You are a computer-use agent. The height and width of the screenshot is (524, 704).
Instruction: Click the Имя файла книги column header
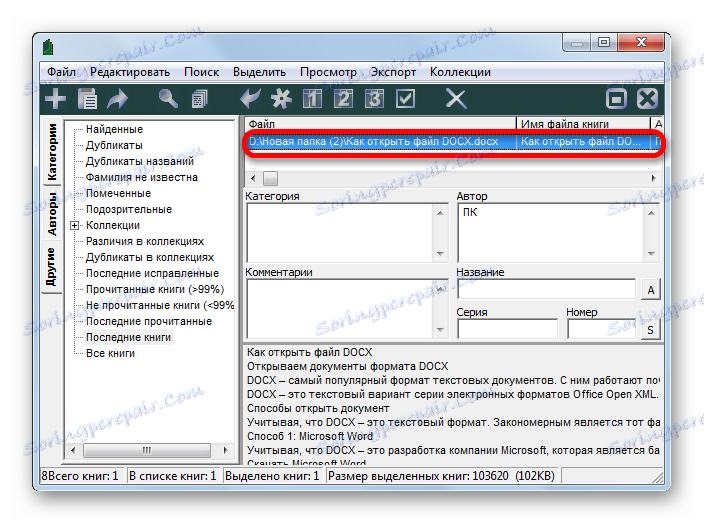pos(583,124)
